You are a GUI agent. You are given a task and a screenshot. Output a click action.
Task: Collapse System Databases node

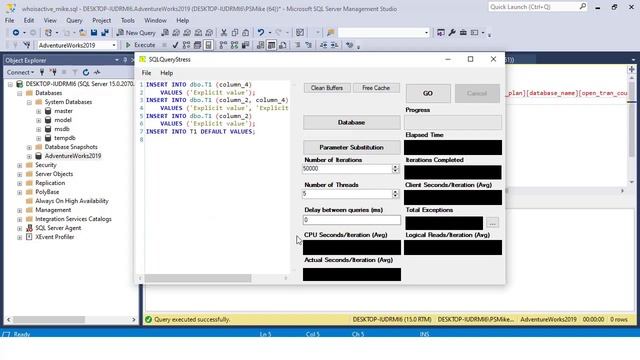(29, 102)
